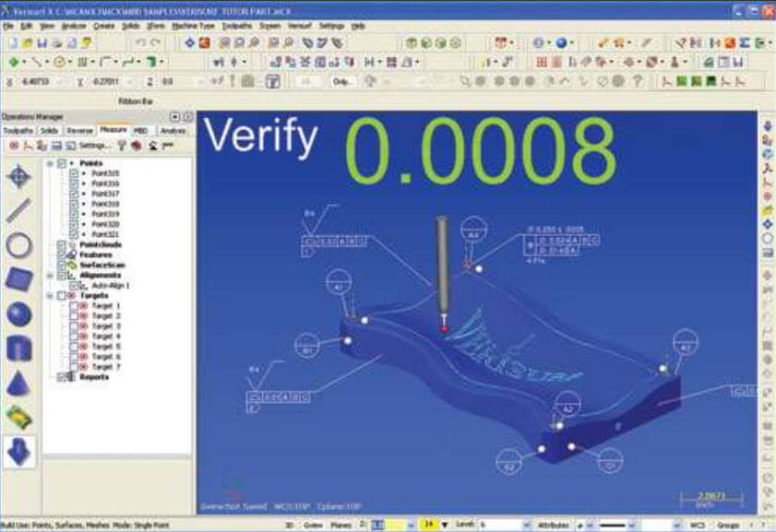Click the Open file folder icon
The width and height of the screenshot is (776, 532).
(28, 43)
